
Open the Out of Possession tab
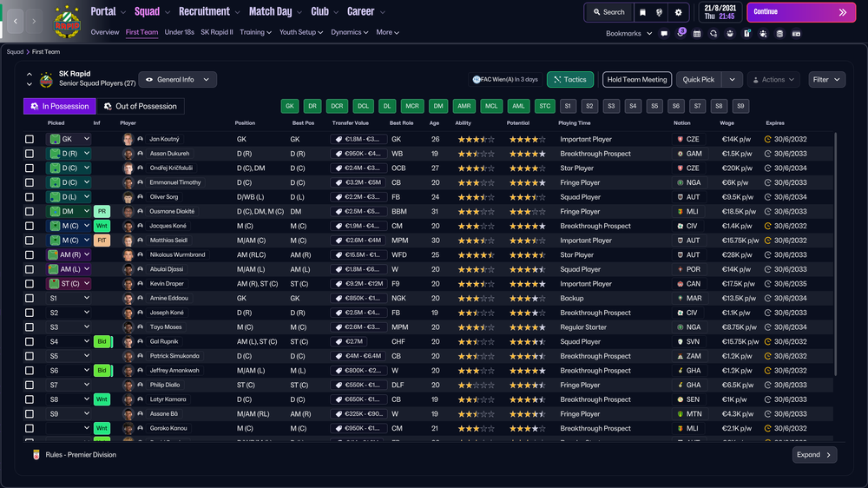[x=140, y=106]
